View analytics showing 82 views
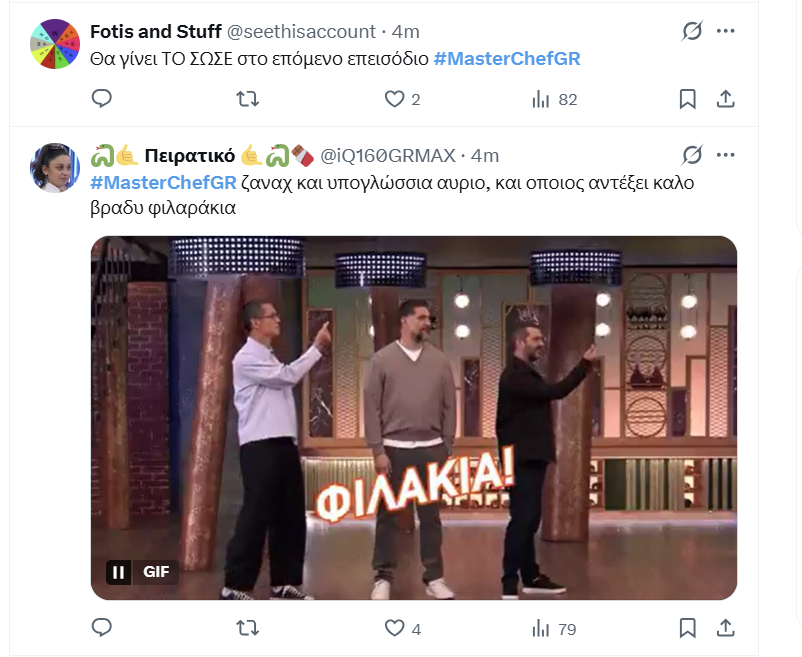The image size is (802, 657). click(554, 99)
